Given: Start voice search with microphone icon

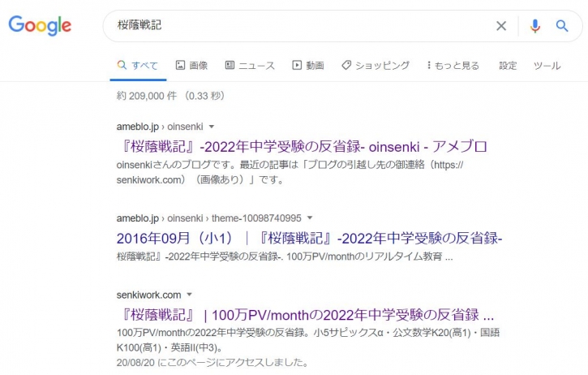Looking at the screenshot, I should click(534, 26).
